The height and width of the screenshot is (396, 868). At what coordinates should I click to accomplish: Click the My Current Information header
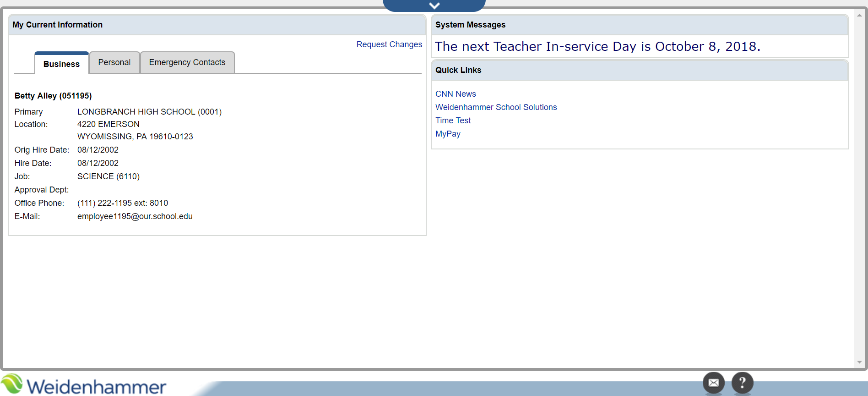[x=58, y=25]
